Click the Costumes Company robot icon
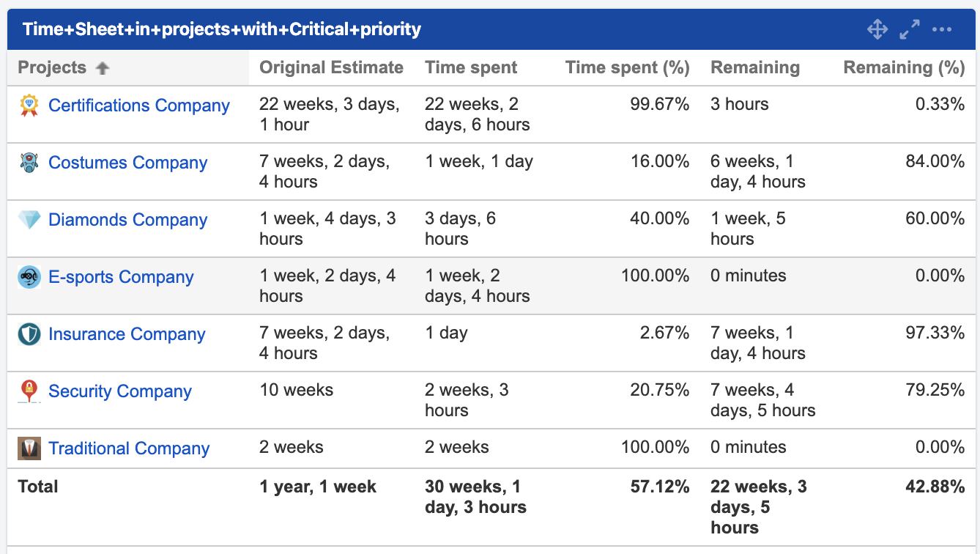 click(29, 163)
